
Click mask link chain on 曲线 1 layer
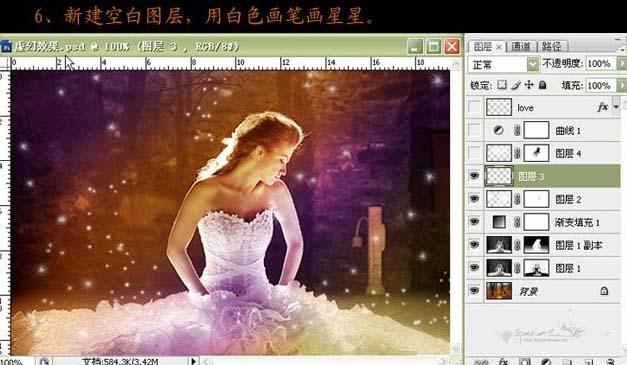point(517,130)
